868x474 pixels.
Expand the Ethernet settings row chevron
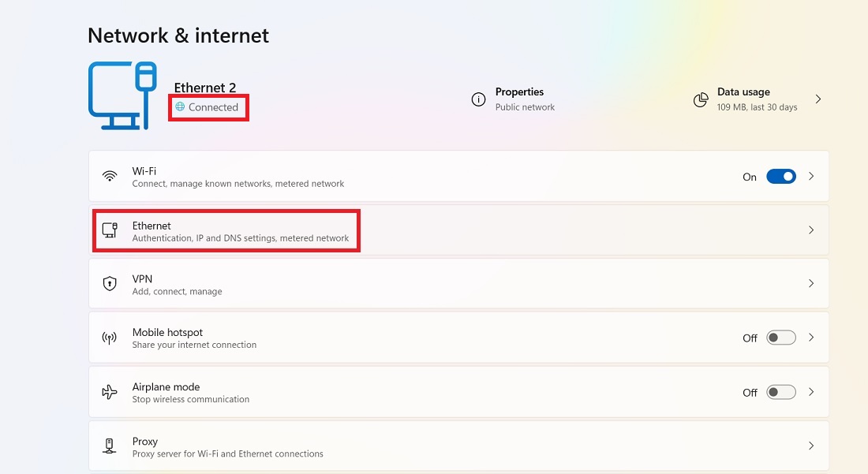811,230
